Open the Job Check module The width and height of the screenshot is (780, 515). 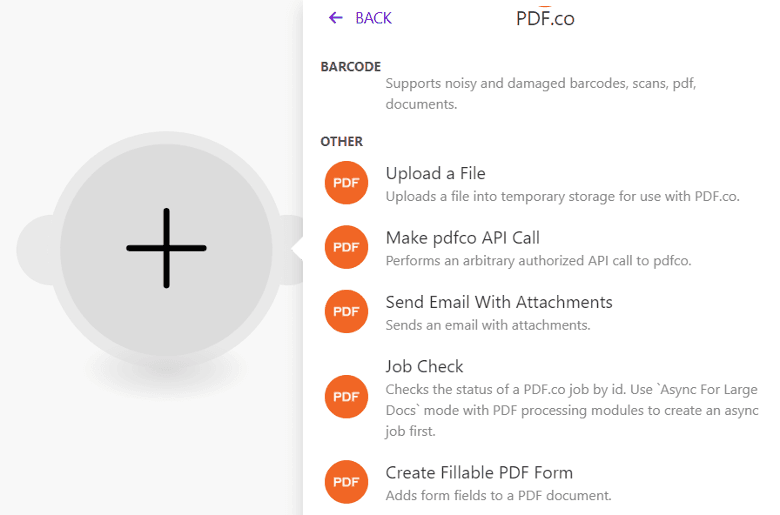(x=425, y=366)
